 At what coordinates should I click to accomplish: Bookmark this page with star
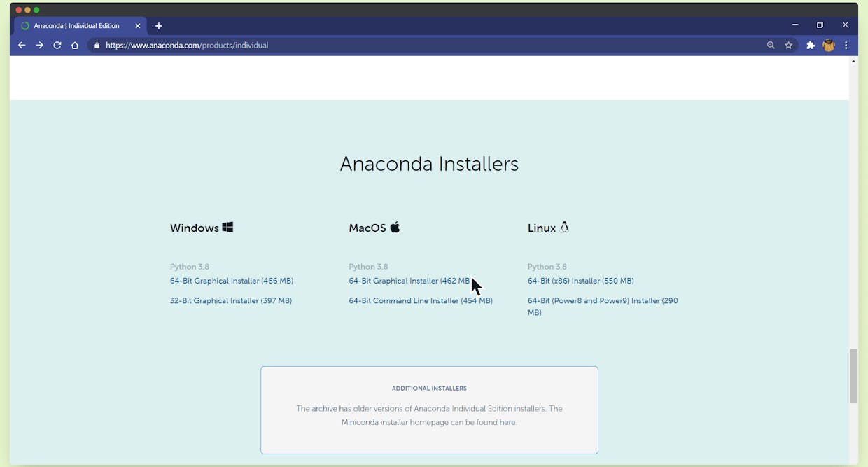(x=789, y=46)
